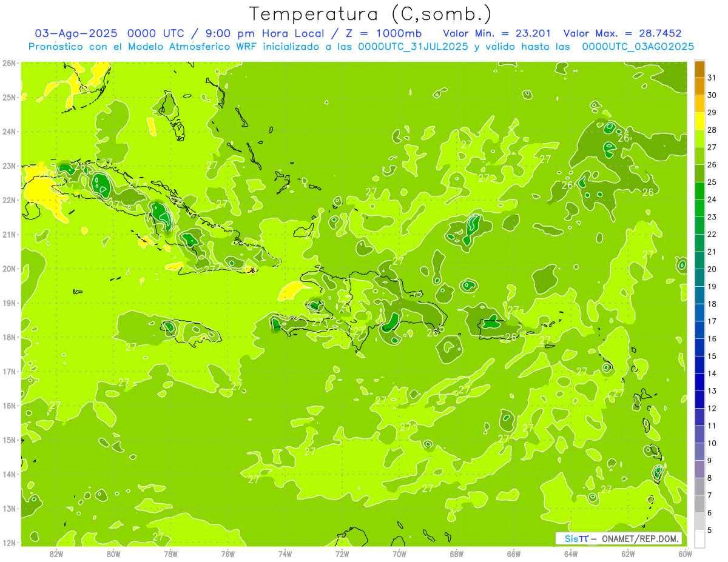Click the blue legend band between 15 and 16

tap(699, 347)
